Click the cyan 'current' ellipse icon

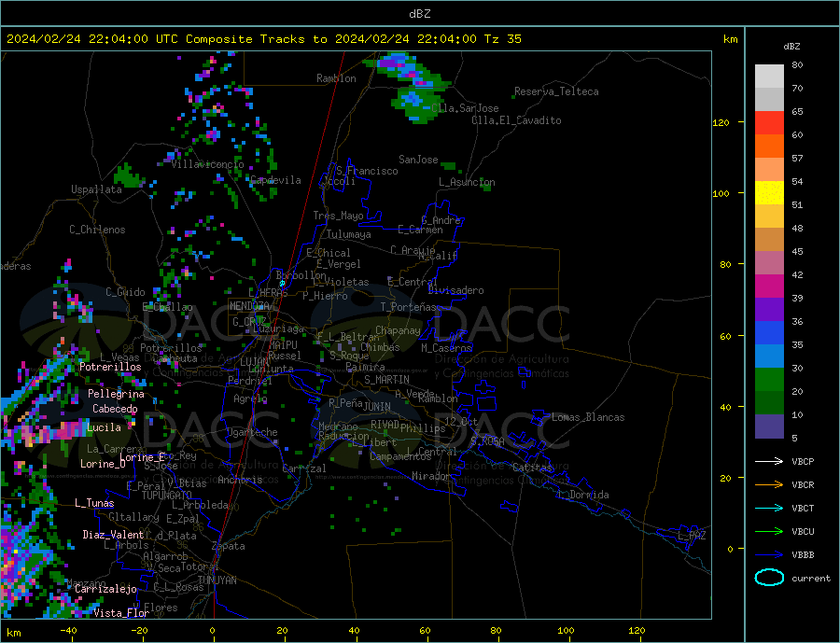pos(769,578)
